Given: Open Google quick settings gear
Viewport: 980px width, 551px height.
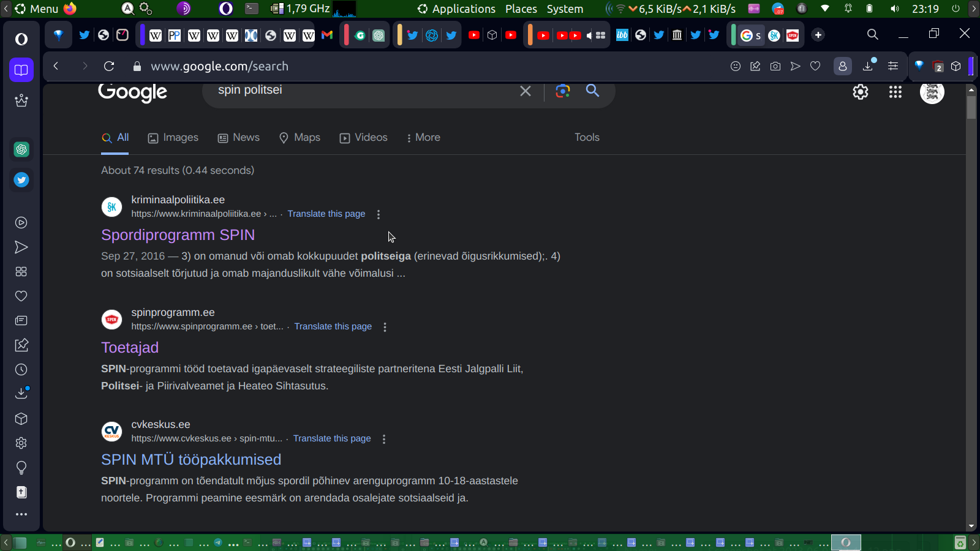Looking at the screenshot, I should pyautogui.click(x=861, y=92).
